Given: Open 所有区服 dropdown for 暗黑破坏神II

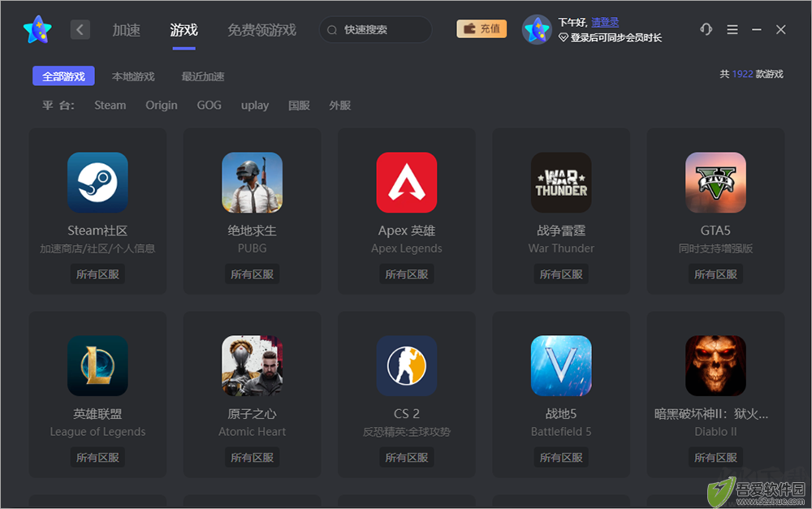Looking at the screenshot, I should 715,457.
